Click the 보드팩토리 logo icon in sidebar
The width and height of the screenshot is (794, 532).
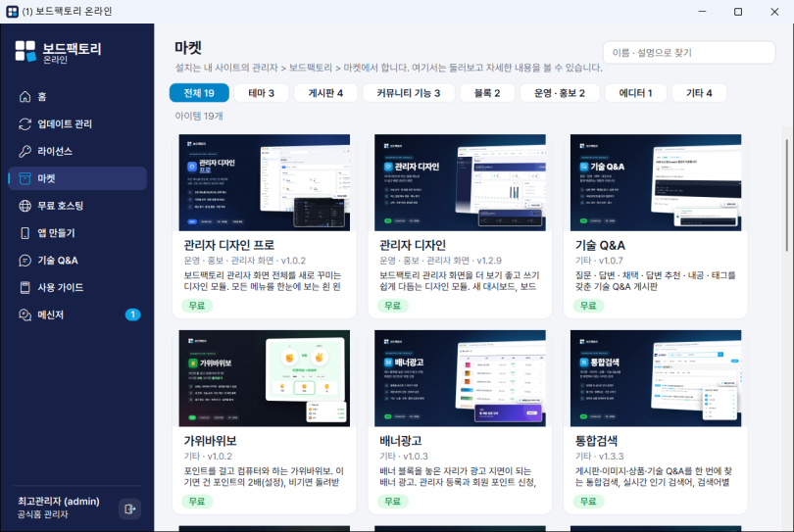click(x=25, y=51)
